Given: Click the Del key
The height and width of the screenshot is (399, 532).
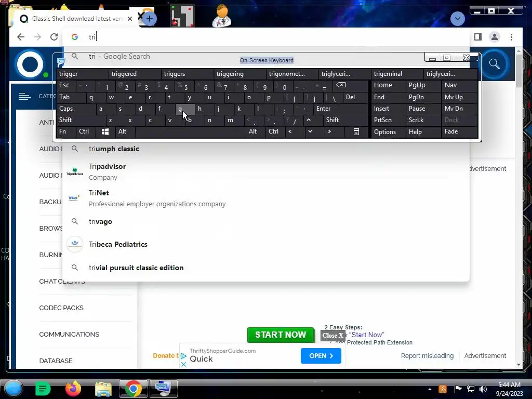Looking at the screenshot, I should [x=355, y=97].
